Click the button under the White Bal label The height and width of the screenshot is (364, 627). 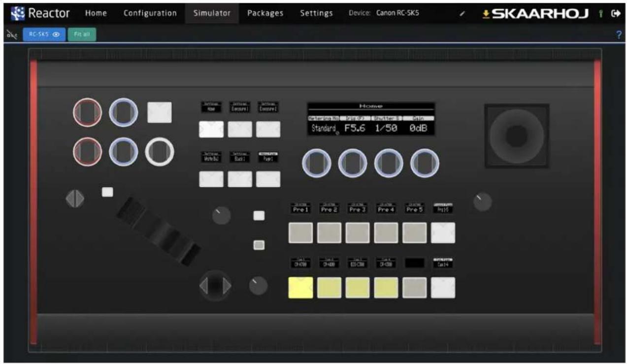click(211, 179)
